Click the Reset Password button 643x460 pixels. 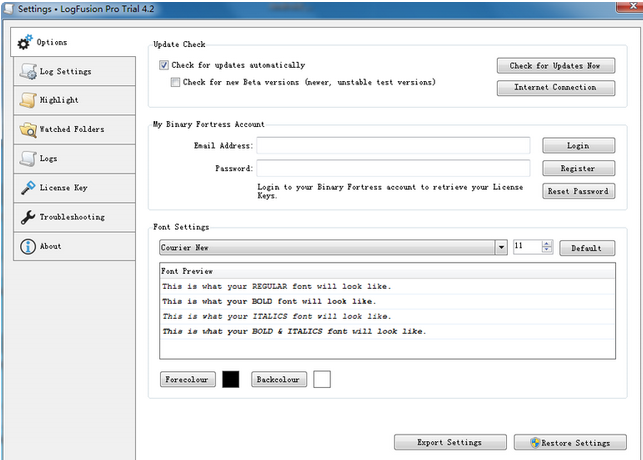(578, 191)
